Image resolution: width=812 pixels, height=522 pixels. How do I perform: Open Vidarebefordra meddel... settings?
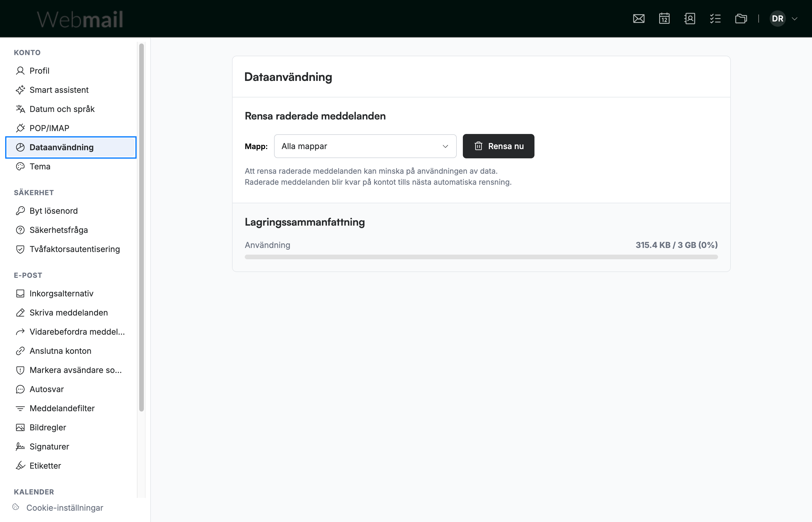point(71,332)
